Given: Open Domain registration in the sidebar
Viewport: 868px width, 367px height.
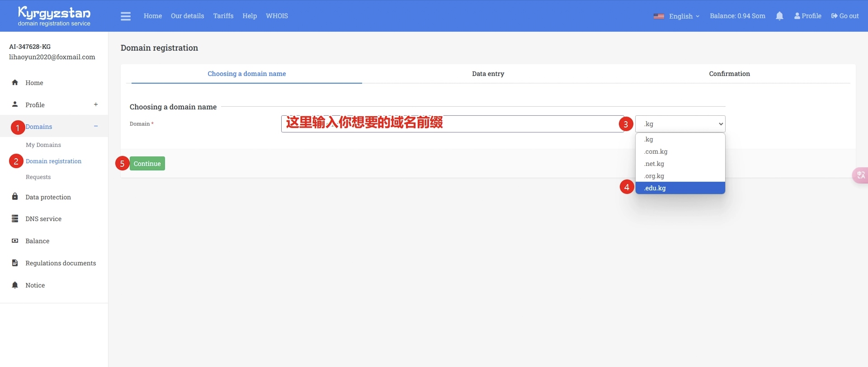Looking at the screenshot, I should click(54, 161).
